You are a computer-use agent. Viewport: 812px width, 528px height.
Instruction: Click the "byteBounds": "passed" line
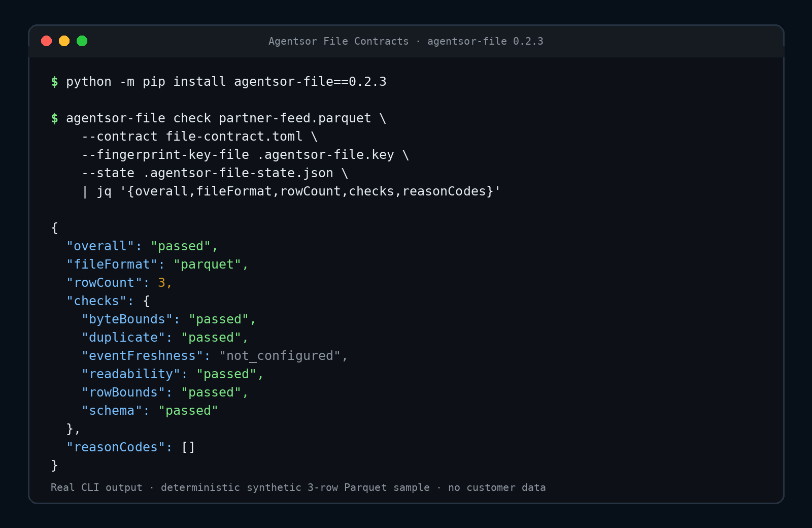(169, 319)
